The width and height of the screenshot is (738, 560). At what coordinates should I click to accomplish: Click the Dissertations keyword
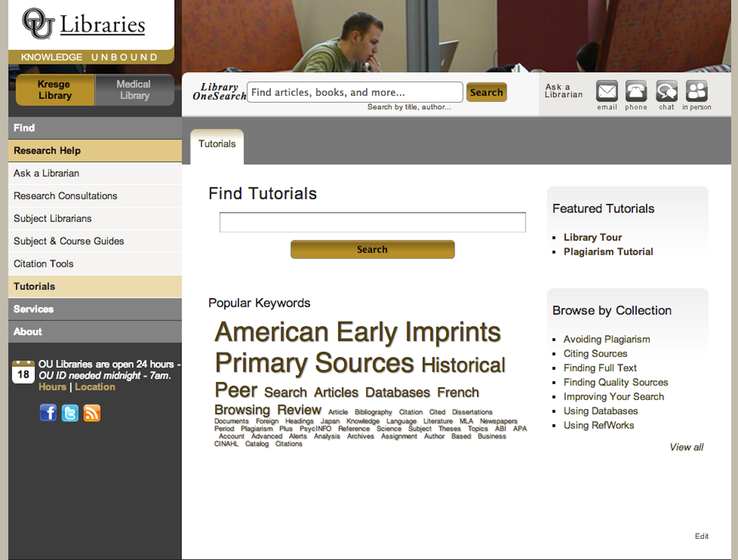coord(472,412)
